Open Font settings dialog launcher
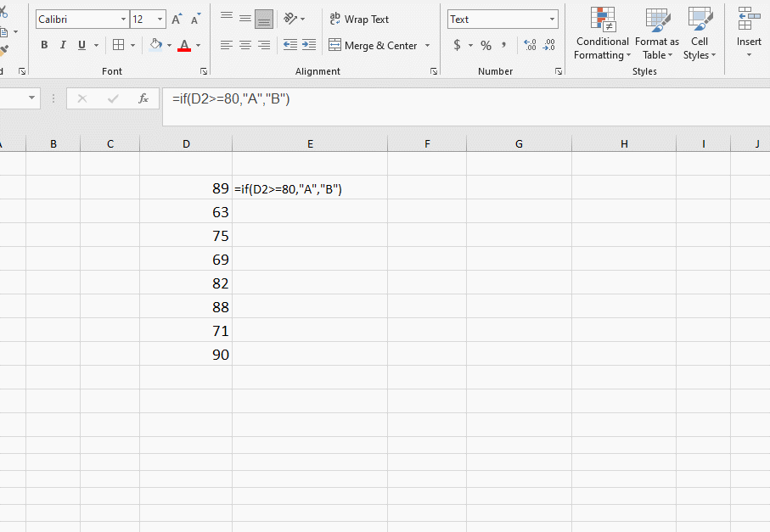 coord(203,71)
